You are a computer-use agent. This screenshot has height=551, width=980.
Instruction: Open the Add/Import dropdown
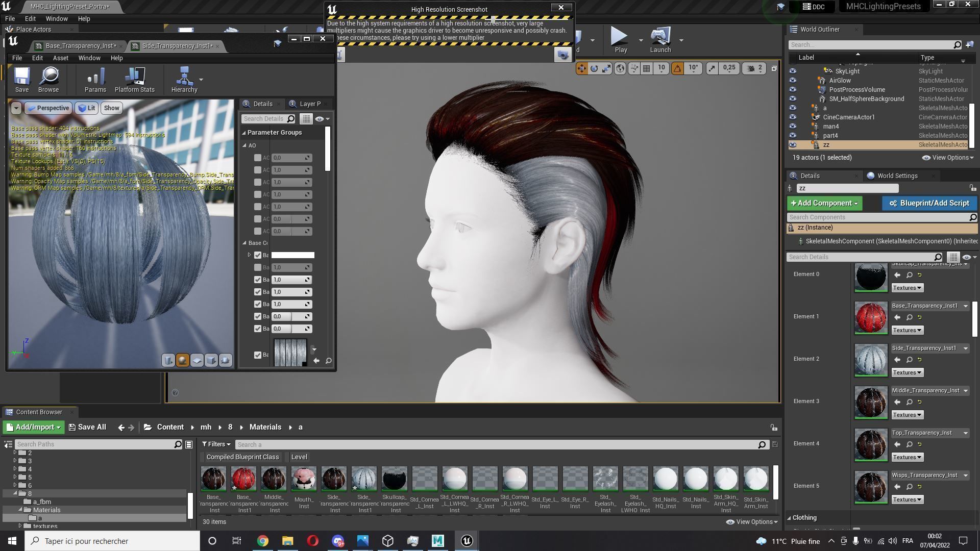coord(33,428)
